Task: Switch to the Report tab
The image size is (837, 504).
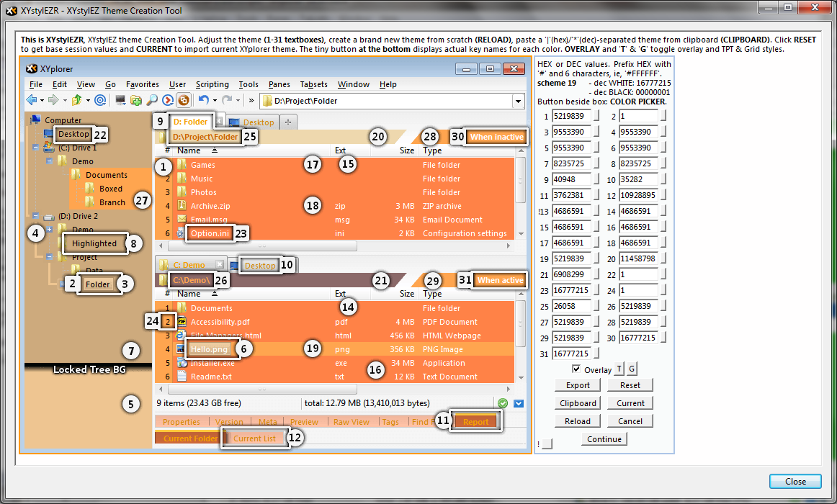Action: [475, 422]
